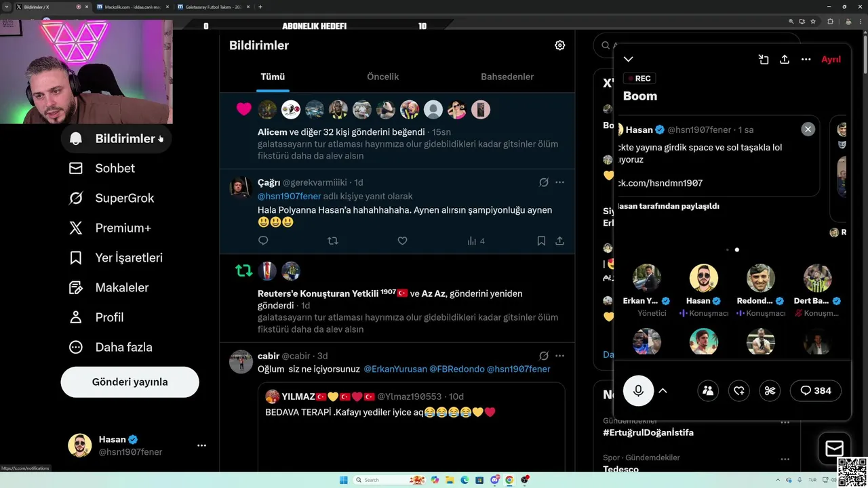
Task: Open the quoted YILMAZ post text
Action: [x=380, y=412]
